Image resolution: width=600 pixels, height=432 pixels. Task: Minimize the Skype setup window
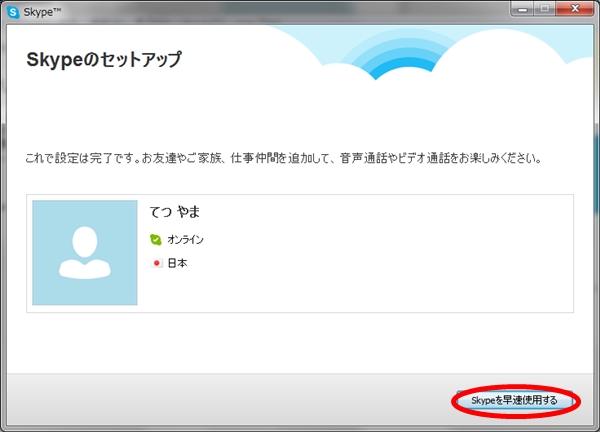pyautogui.click(x=522, y=9)
